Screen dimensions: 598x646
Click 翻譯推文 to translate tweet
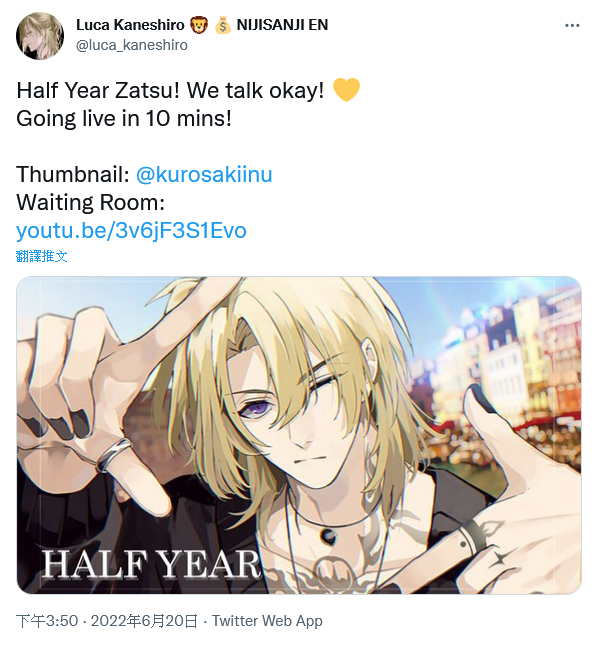[x=42, y=256]
